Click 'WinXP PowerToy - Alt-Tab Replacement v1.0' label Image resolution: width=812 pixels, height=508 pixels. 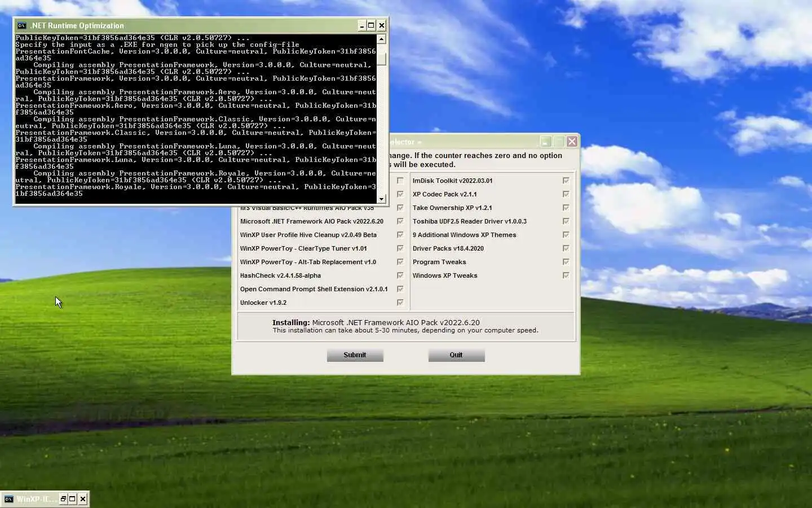click(308, 262)
